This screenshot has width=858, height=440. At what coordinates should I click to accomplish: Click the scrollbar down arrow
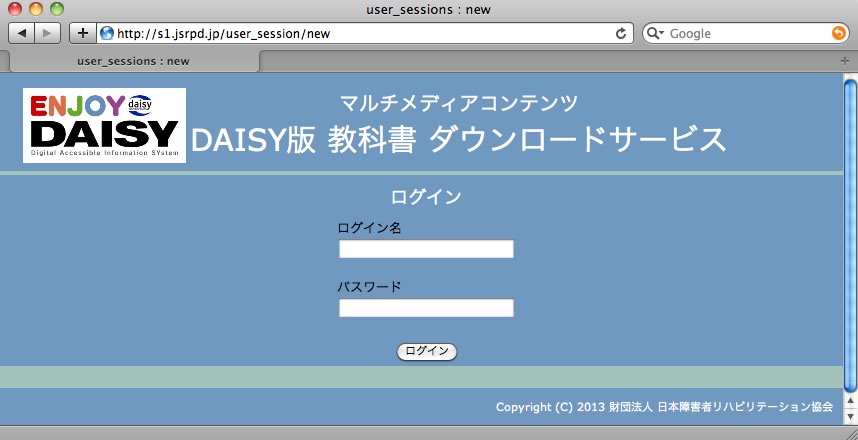pyautogui.click(x=850, y=417)
